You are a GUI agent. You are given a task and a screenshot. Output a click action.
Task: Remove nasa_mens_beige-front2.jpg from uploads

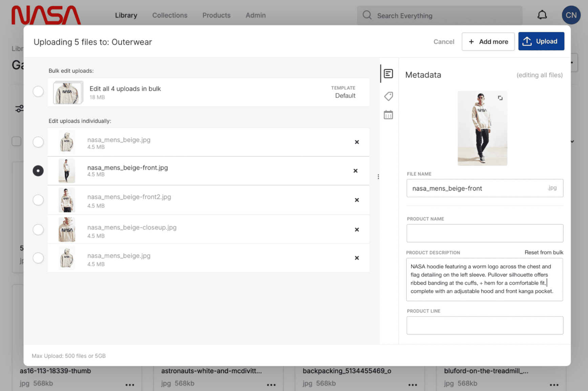pyautogui.click(x=357, y=200)
